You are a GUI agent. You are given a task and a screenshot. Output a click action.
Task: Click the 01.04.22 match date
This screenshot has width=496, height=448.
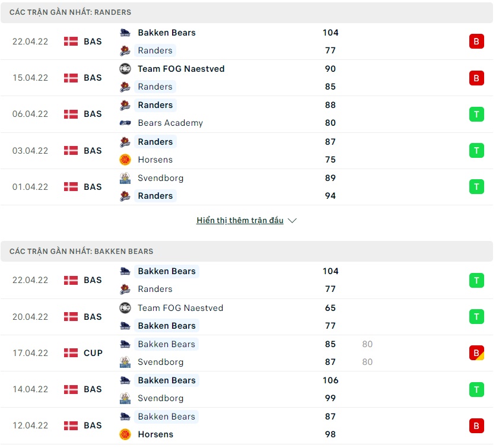[x=30, y=187]
